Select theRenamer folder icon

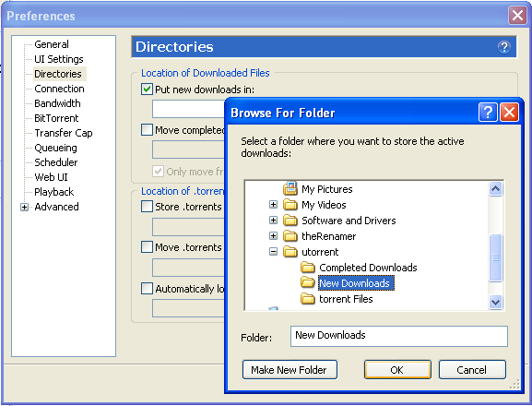(290, 235)
